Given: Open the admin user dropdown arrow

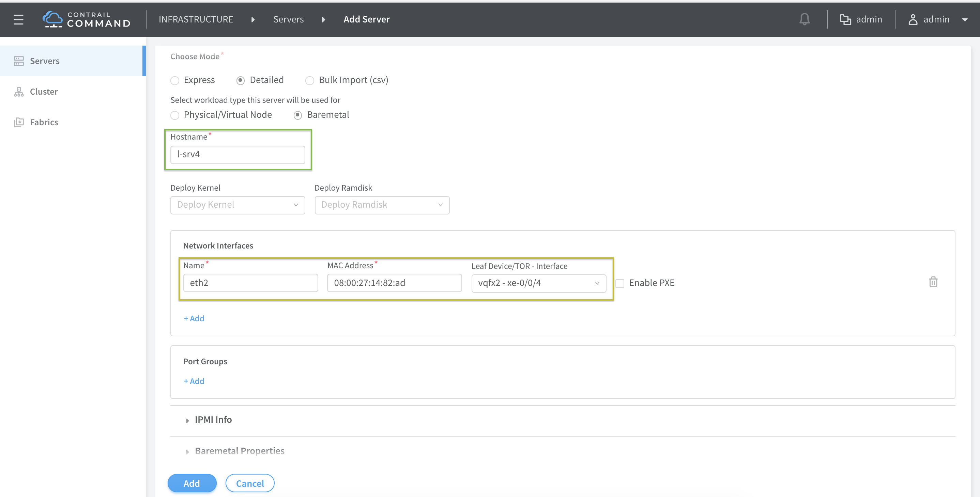Looking at the screenshot, I should (964, 20).
